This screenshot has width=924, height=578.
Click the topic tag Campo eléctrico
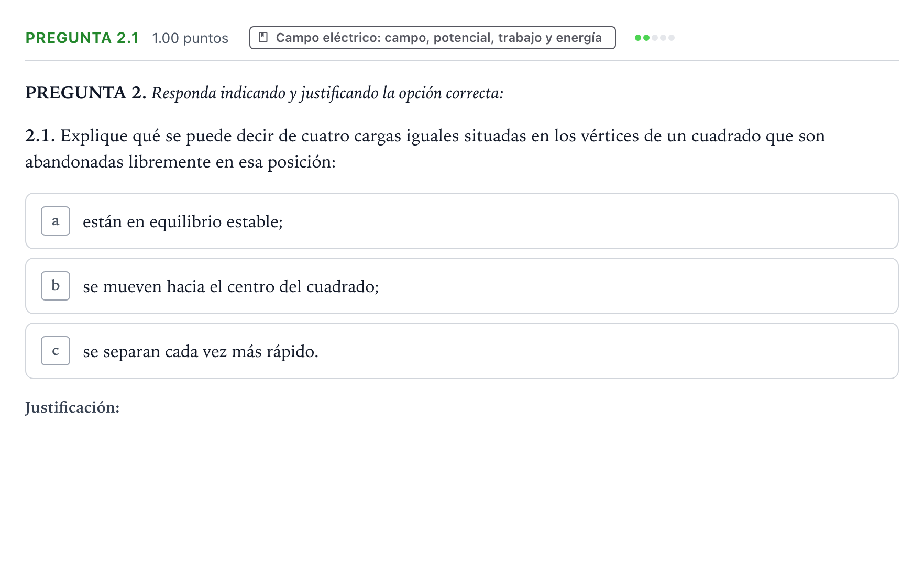click(432, 38)
